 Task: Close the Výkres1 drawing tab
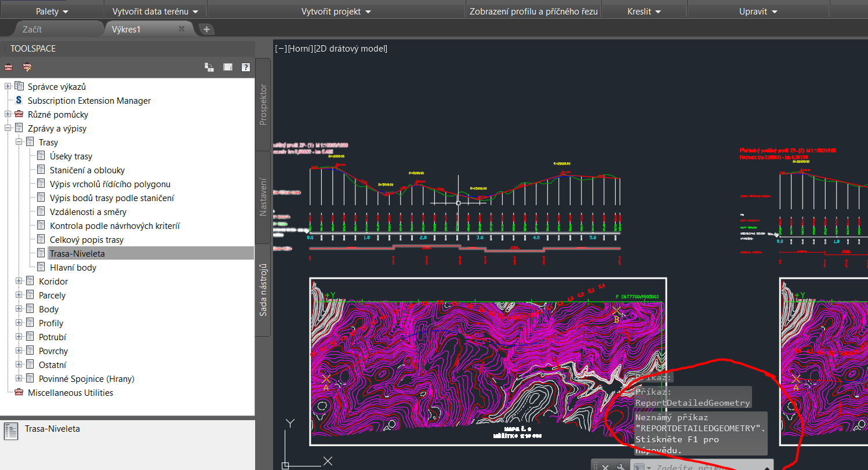click(x=181, y=28)
